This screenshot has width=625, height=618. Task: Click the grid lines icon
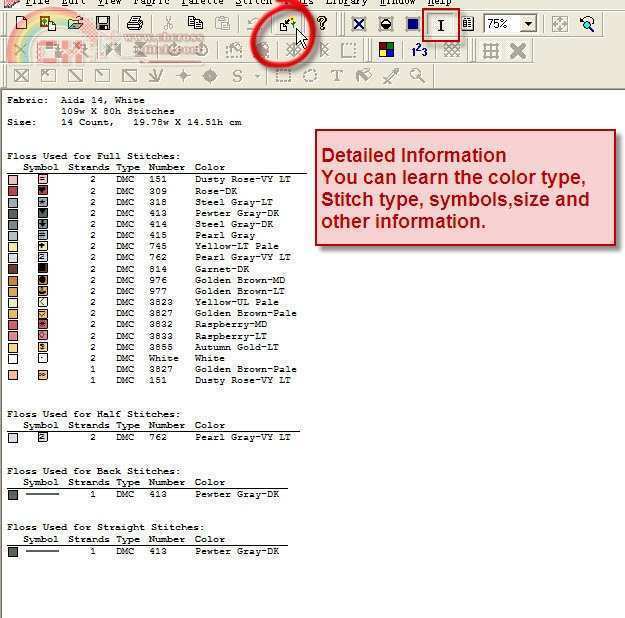(491, 51)
